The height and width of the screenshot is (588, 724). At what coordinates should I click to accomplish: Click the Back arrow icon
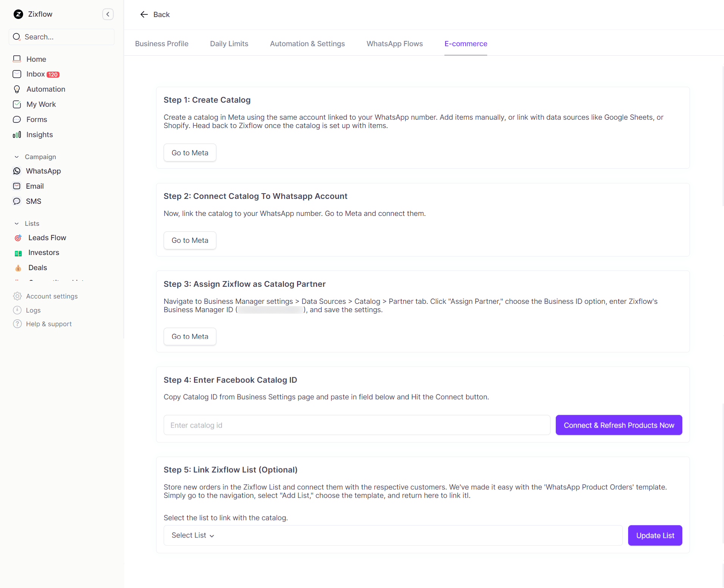(x=144, y=14)
